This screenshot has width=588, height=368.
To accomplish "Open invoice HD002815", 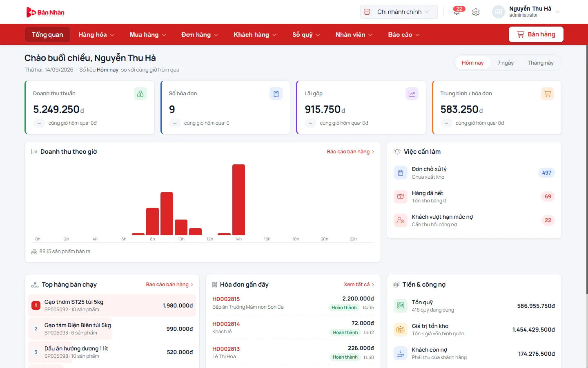I will 226,299.
